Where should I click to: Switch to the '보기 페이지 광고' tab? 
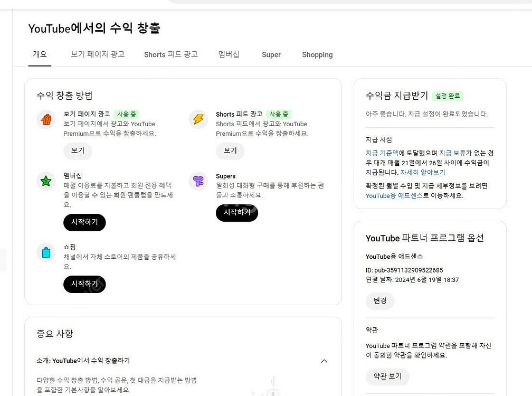(x=98, y=54)
